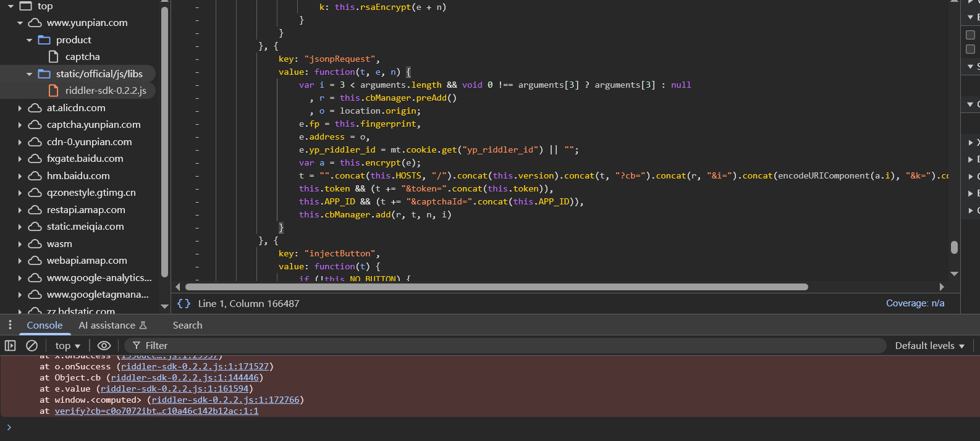980x441 pixels.
Task: Select webapi.amap.com in the tree
Action: click(x=87, y=260)
